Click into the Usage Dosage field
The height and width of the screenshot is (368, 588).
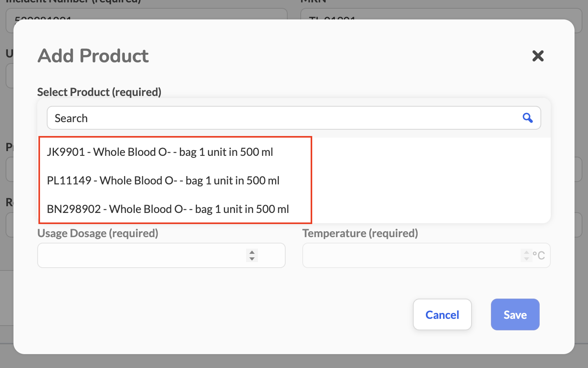pyautogui.click(x=161, y=255)
